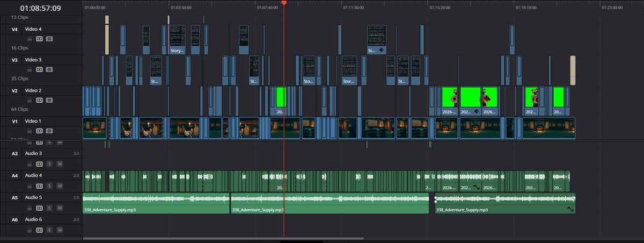Solo the Audio 4 track
Image resolution: width=644 pixels, height=243 pixels.
click(x=49, y=185)
